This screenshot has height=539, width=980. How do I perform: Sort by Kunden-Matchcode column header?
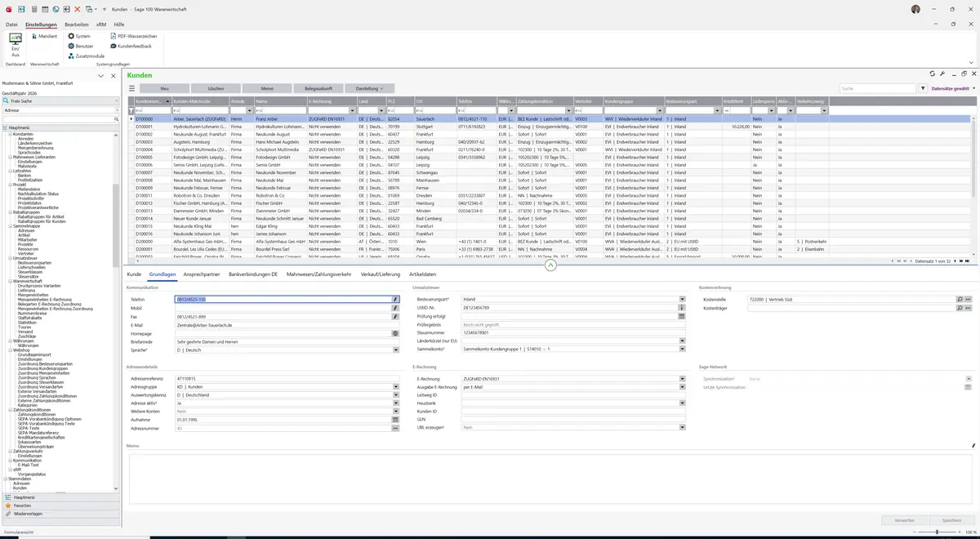click(200, 100)
